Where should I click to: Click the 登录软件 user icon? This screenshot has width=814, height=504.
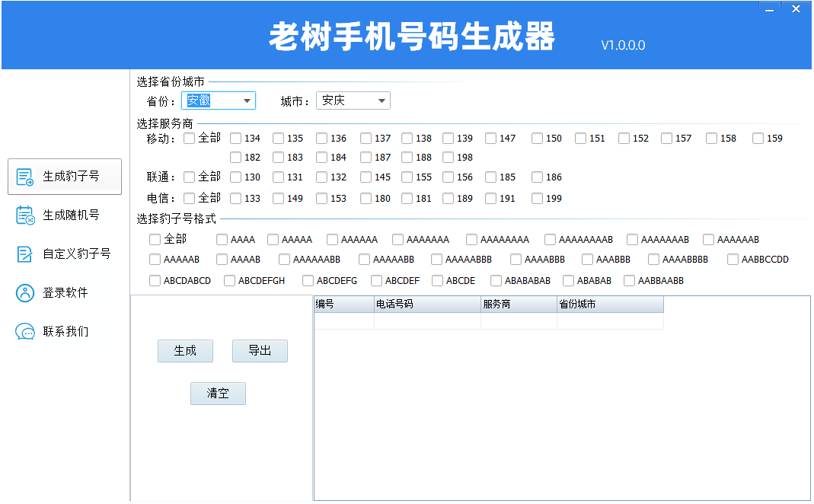(25, 293)
